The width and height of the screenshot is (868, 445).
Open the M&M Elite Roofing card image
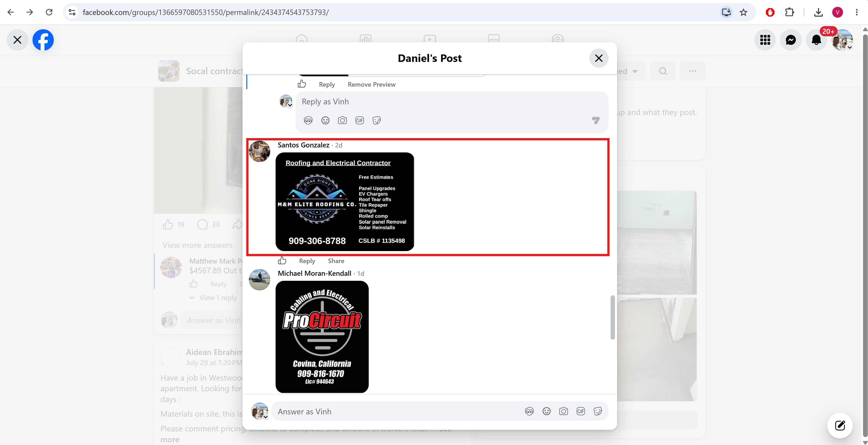[345, 202]
